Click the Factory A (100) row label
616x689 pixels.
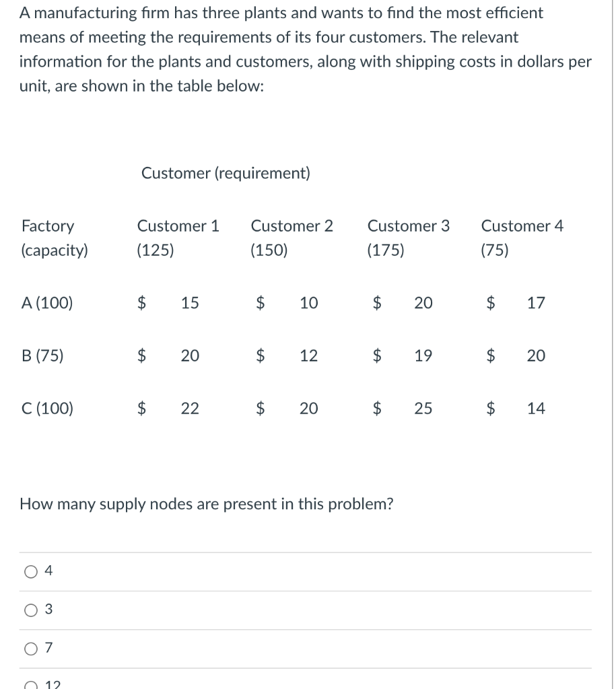(x=47, y=303)
